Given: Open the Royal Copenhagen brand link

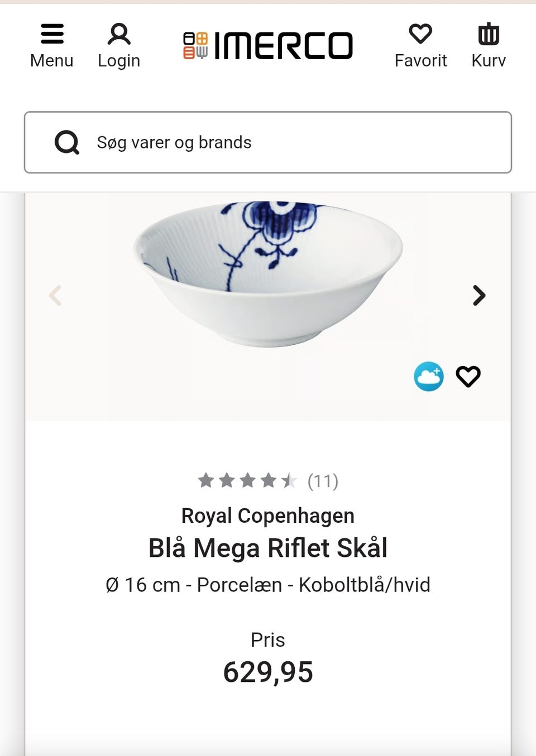Looking at the screenshot, I should (x=268, y=516).
